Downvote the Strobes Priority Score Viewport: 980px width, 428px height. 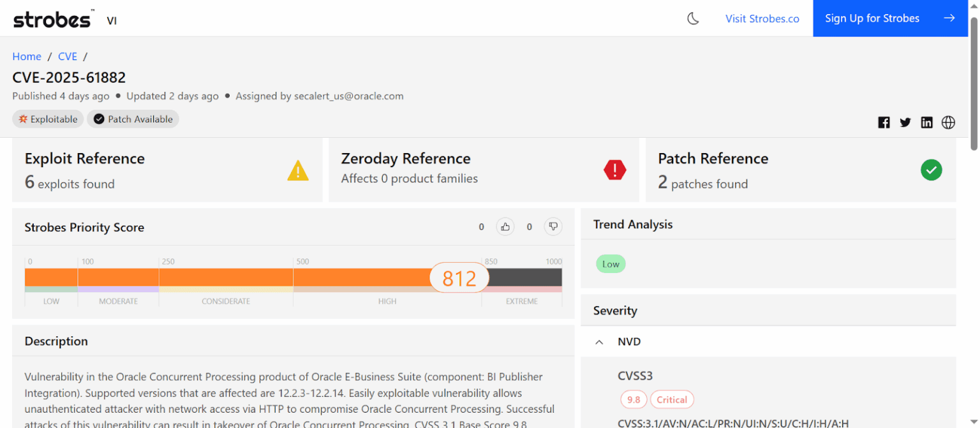click(553, 226)
